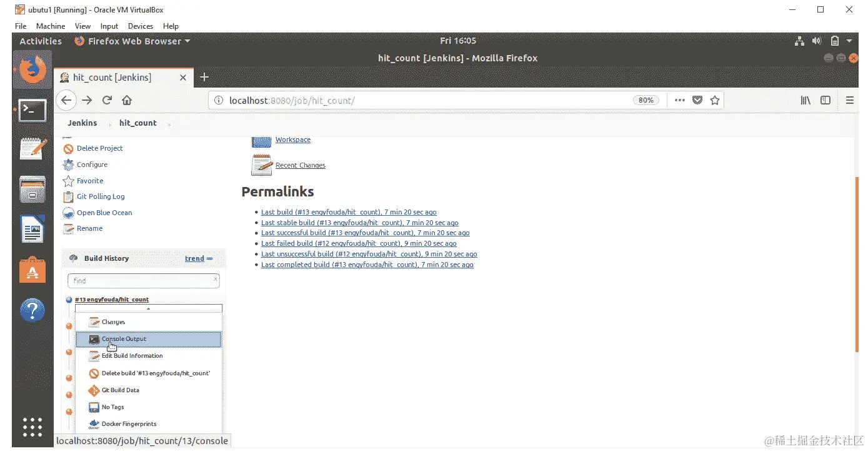This screenshot has width=868, height=451.
Task: Open page actions three-dot menu
Action: [680, 100]
